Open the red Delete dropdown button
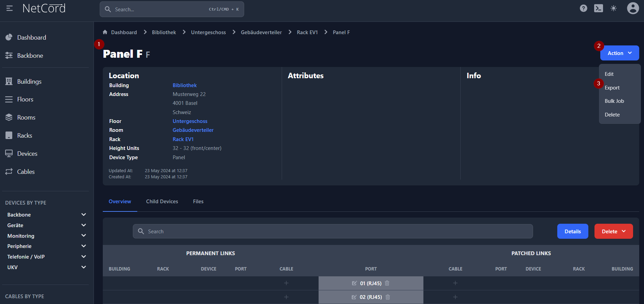 coord(613,231)
